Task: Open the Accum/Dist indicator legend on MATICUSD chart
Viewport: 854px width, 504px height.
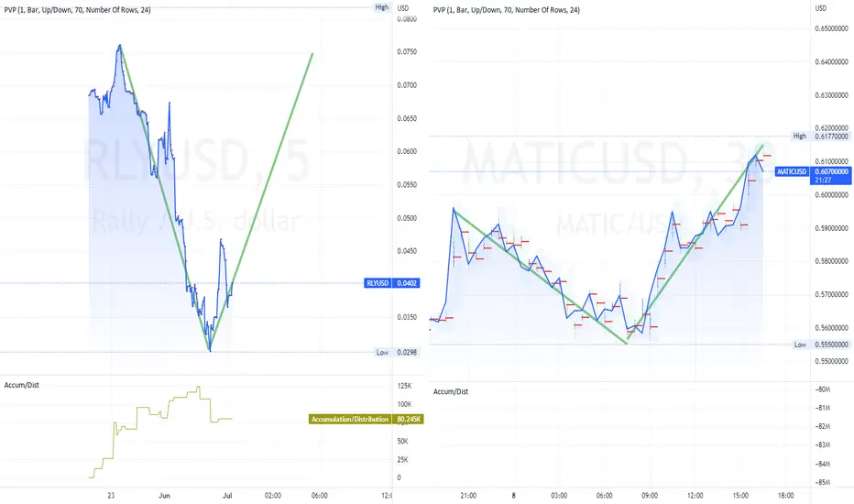Action: (451, 392)
